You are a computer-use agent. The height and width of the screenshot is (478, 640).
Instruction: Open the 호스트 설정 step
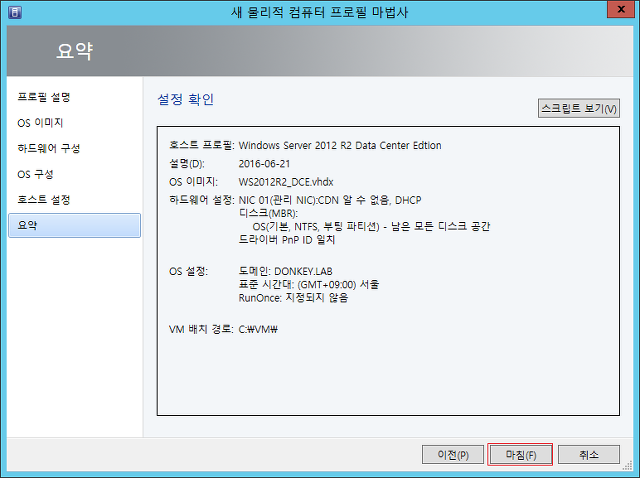click(44, 200)
